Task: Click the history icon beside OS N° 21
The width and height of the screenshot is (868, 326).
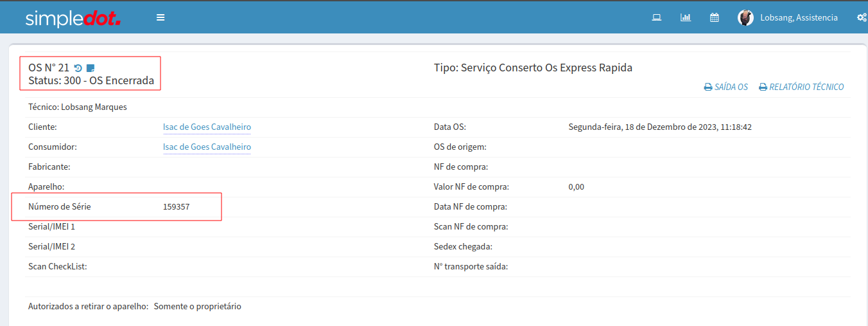Action: click(78, 68)
